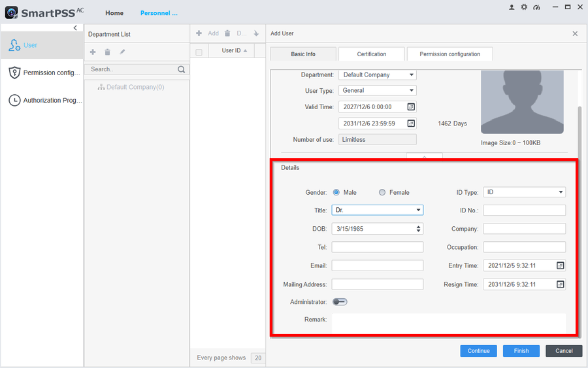Open calendar picker for Resign Time
Screen dimensions: 588x368
(560, 284)
